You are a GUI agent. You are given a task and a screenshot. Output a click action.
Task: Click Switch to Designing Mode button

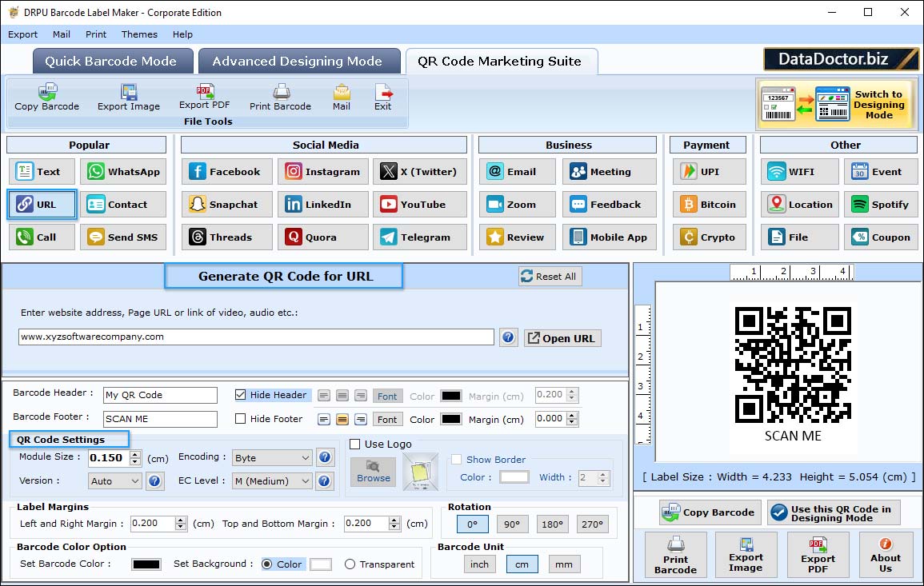tap(838, 104)
